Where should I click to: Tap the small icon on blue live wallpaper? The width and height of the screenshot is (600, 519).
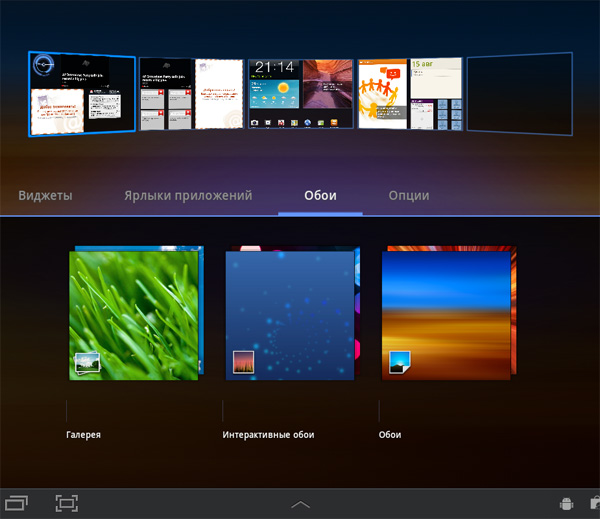pos(244,362)
